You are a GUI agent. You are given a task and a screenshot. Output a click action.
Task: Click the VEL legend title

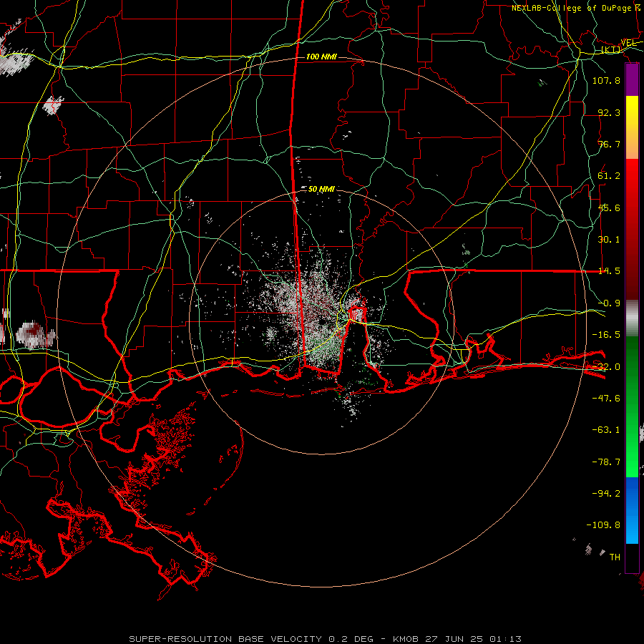point(628,43)
